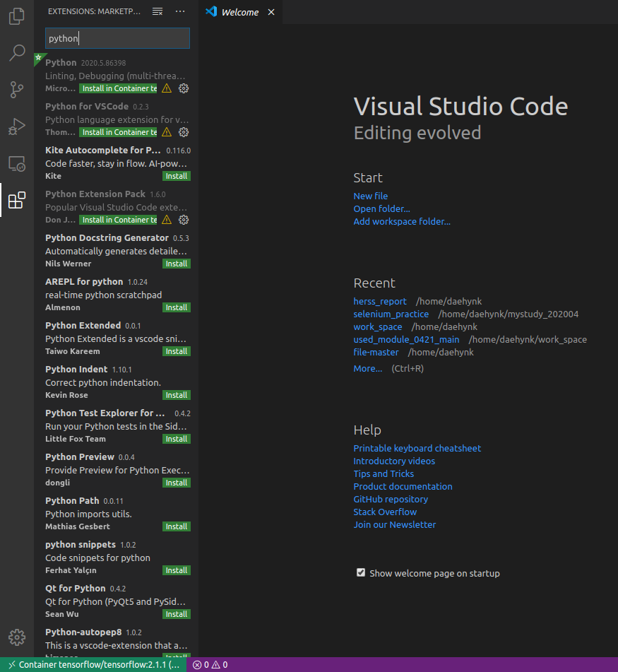Click the extensions search field
The image size is (618, 672).
pyautogui.click(x=117, y=38)
